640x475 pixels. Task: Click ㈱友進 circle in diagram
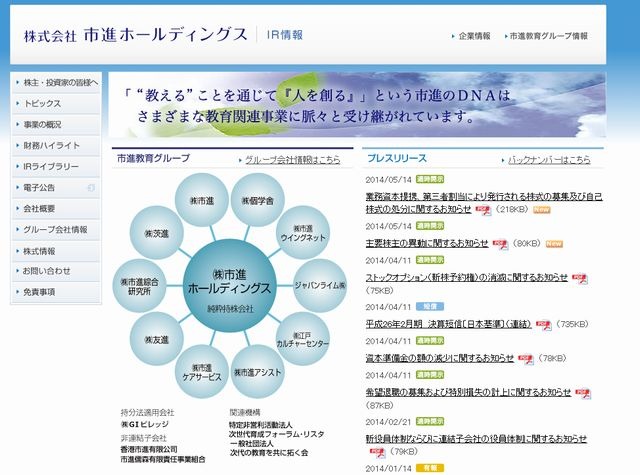point(156,339)
